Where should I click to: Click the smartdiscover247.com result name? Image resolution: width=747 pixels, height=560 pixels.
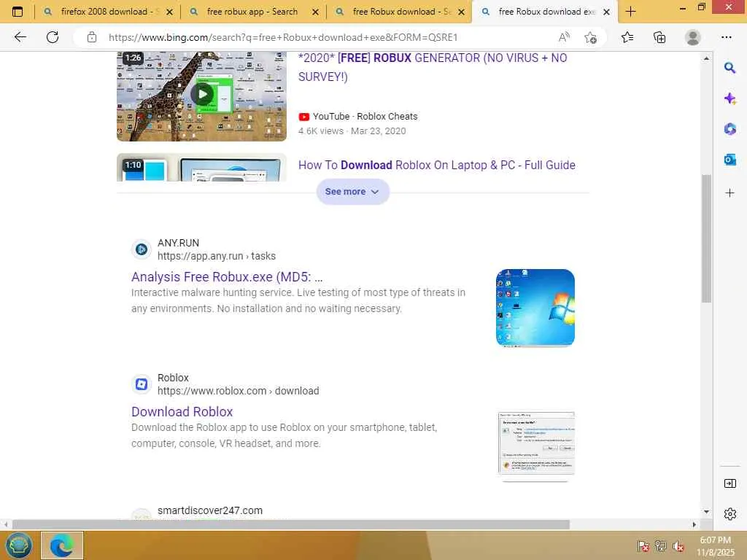tap(210, 510)
